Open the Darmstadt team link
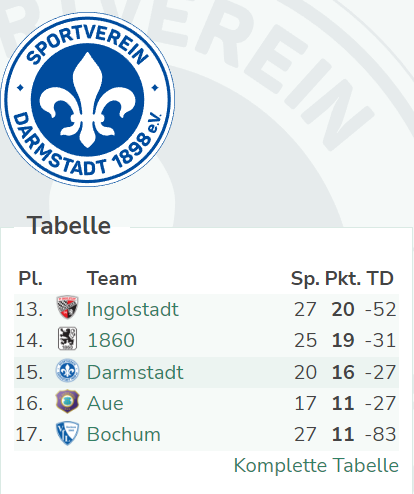The height and width of the screenshot is (494, 414). (135, 372)
